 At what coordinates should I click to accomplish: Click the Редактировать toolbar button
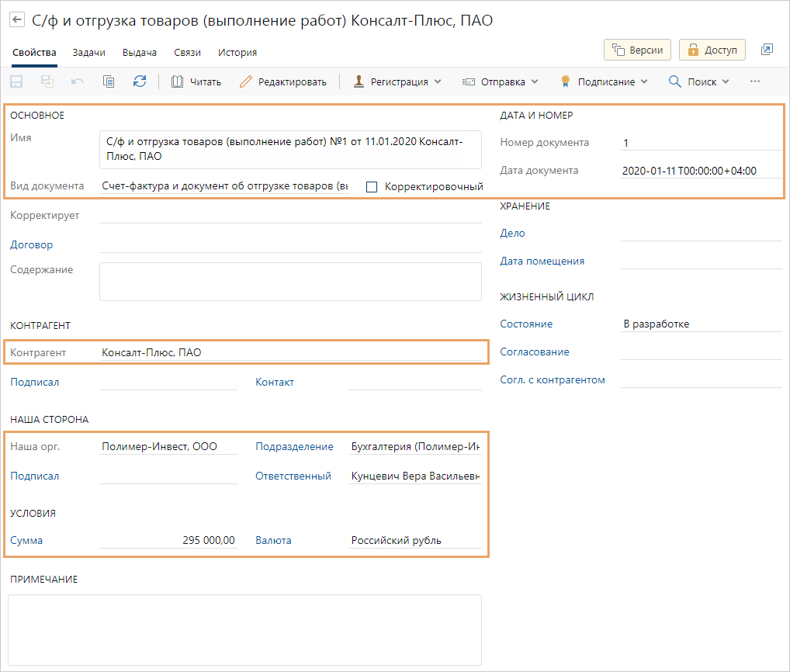click(x=283, y=81)
